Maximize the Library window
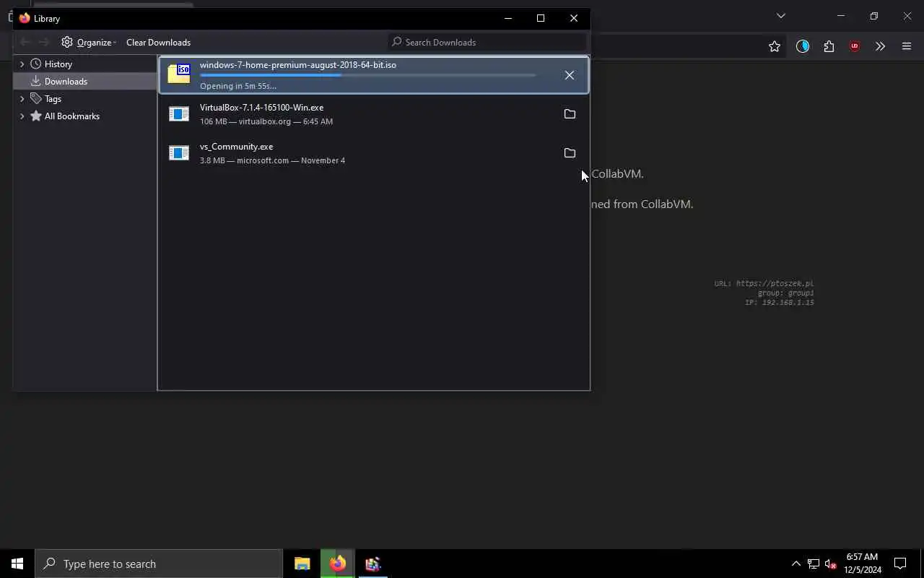924x578 pixels. click(541, 18)
